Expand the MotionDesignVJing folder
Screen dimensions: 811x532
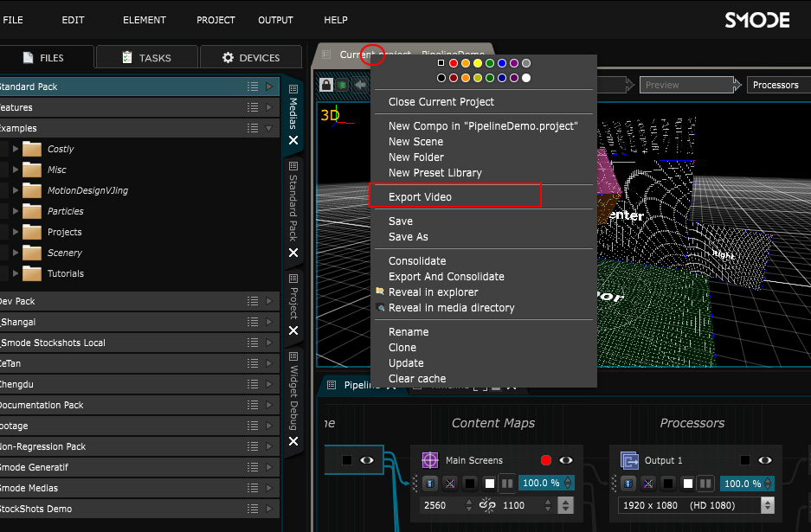(x=15, y=190)
